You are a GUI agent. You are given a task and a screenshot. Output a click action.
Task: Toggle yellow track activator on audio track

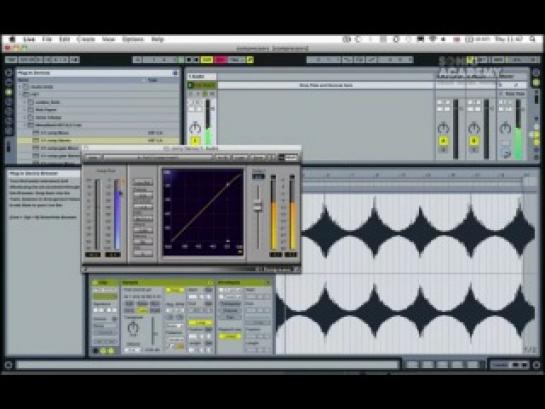(195, 140)
